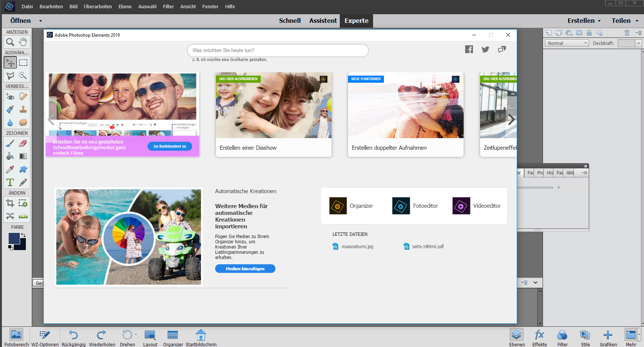
Task: Select the Blur water drop tool
Action: 10,122
